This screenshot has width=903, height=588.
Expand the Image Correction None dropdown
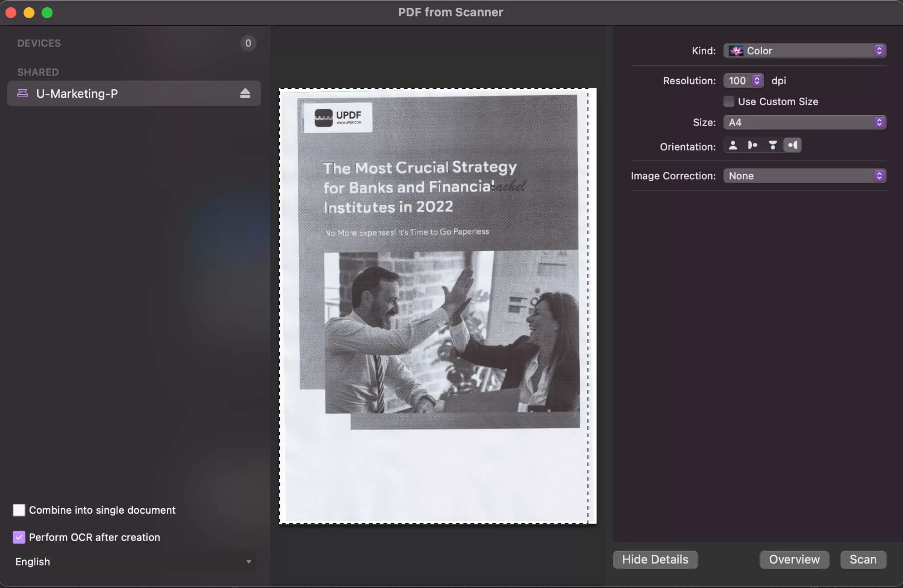(804, 176)
